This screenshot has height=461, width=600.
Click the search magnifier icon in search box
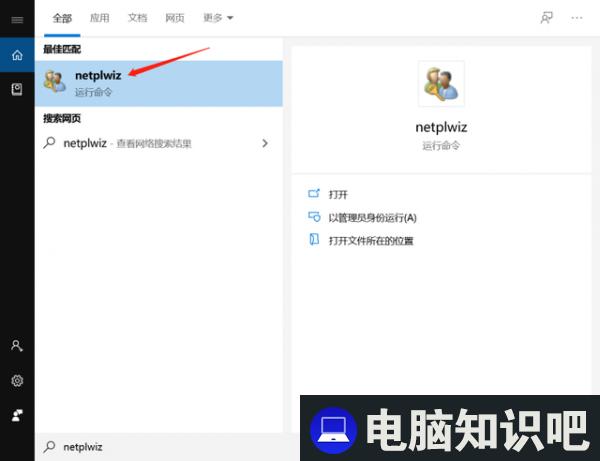[x=50, y=447]
